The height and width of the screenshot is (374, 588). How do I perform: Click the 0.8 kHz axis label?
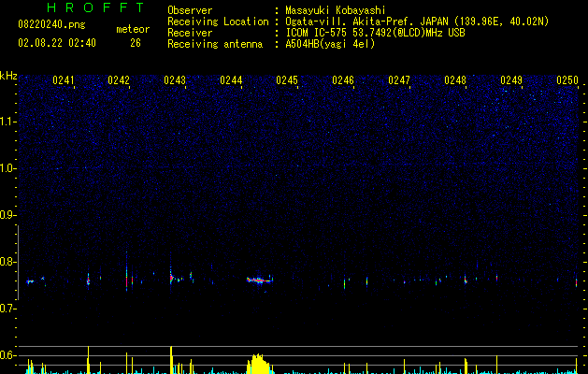[x=7, y=262]
